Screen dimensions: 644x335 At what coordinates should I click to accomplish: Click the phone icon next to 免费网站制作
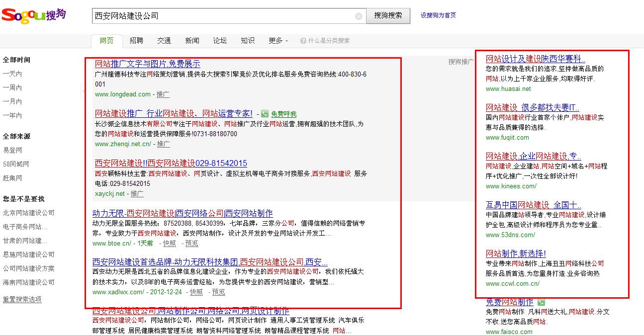coord(541,302)
